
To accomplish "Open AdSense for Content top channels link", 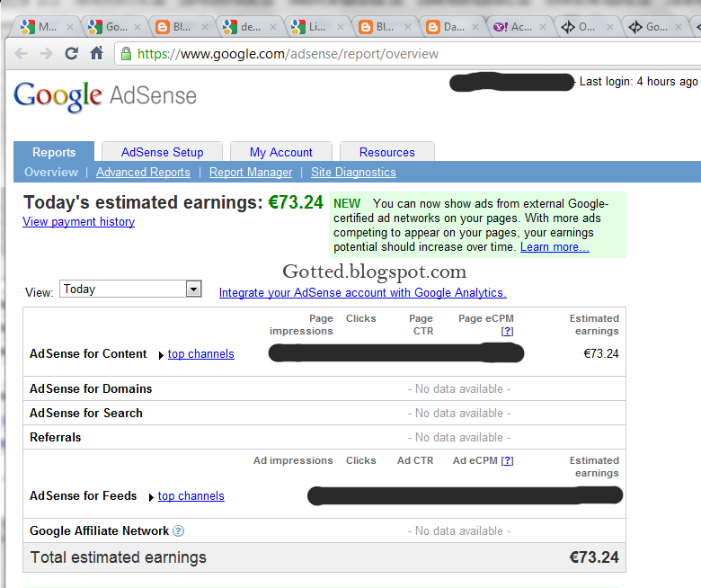I will coord(201,353).
